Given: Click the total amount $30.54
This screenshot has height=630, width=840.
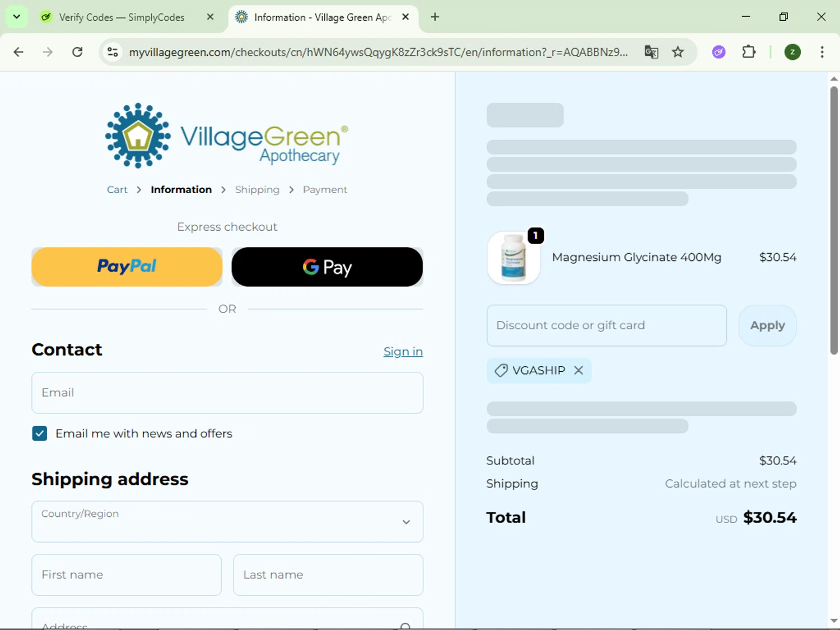Looking at the screenshot, I should pyautogui.click(x=769, y=517).
